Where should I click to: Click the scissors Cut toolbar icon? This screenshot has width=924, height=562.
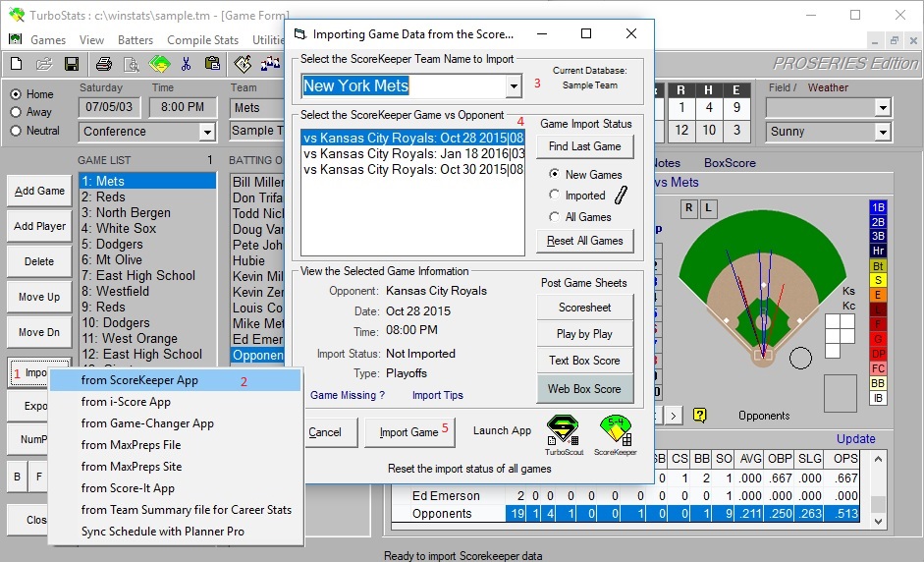(x=186, y=64)
